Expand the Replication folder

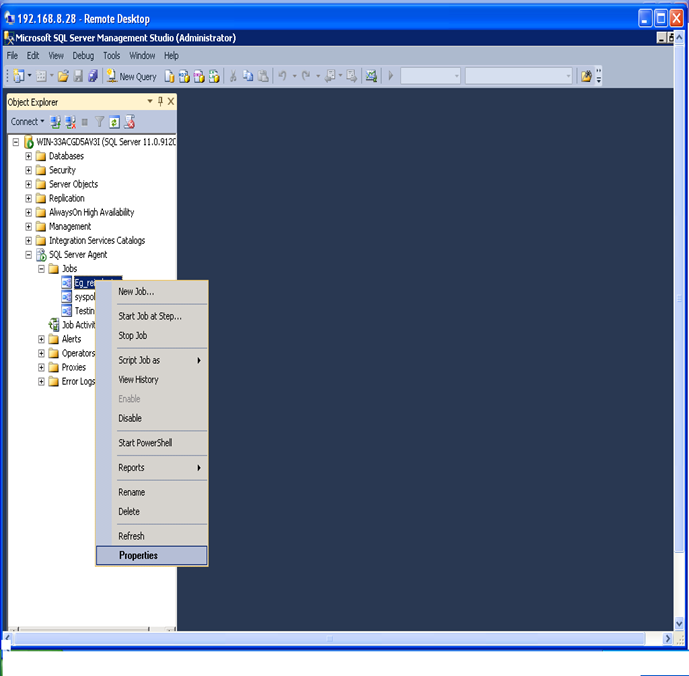[x=29, y=198]
